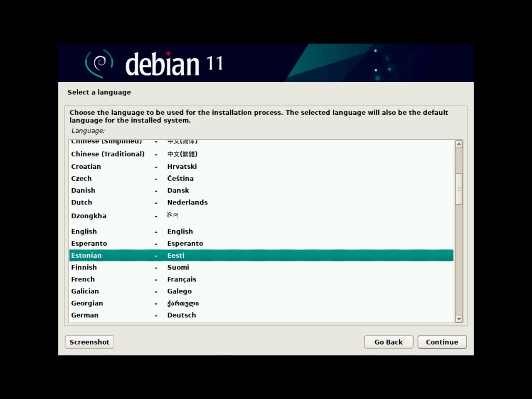Image resolution: width=532 pixels, height=399 pixels.
Task: Click the scrollbar up arrow
Action: 459,144
